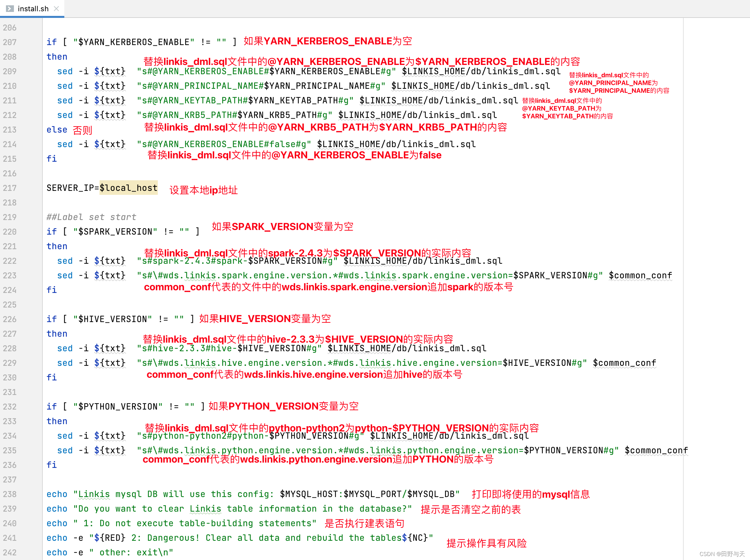Image resolution: width=750 pixels, height=560 pixels.
Task: Click the SPARK_VERSION condition on line 220
Action: pyautogui.click(x=115, y=231)
